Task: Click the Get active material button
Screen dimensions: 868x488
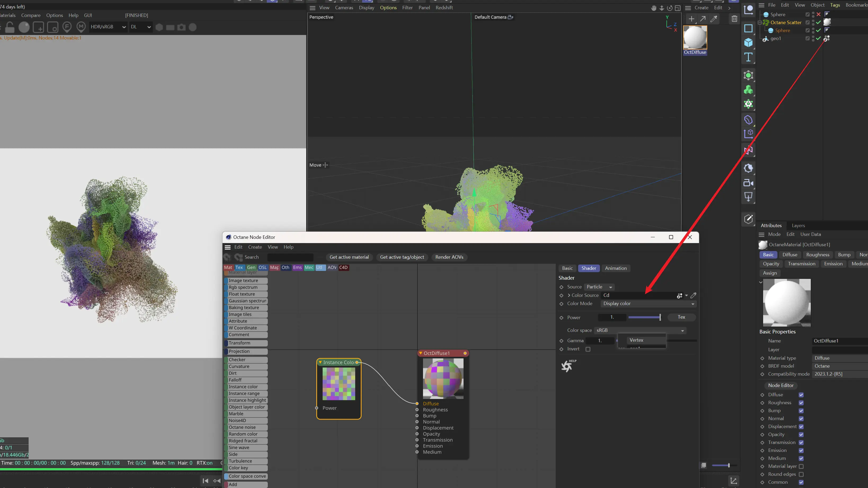Action: pos(349,257)
